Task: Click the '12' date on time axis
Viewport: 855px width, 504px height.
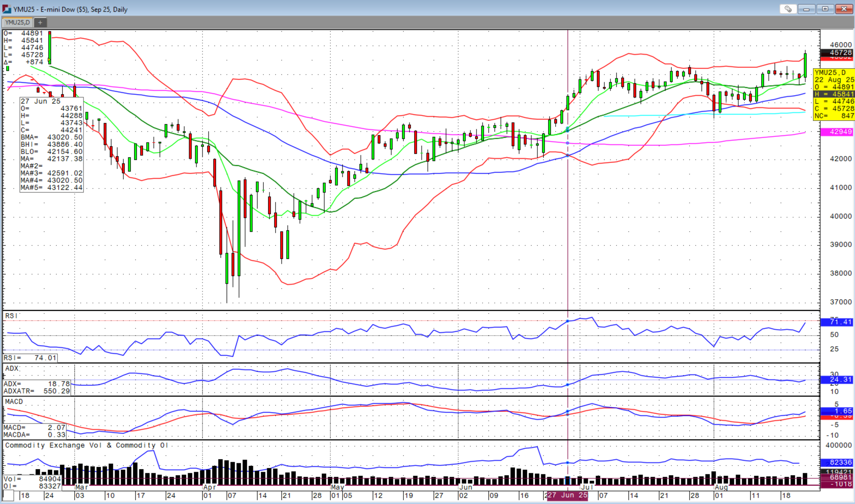Action: pos(377,496)
